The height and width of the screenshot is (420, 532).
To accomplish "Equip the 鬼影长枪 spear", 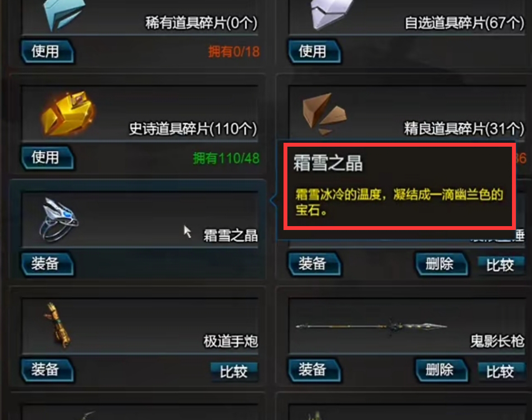I will tap(315, 369).
